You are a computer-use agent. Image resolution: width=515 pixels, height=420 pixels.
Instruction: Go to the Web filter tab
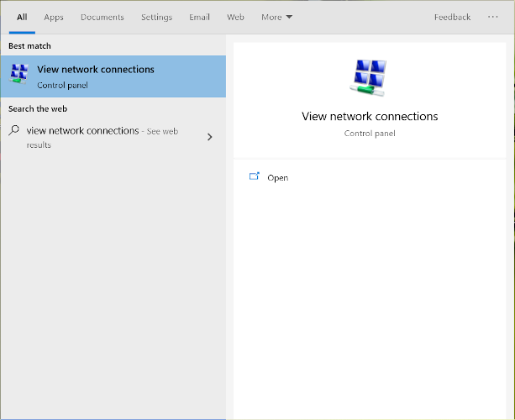235,17
